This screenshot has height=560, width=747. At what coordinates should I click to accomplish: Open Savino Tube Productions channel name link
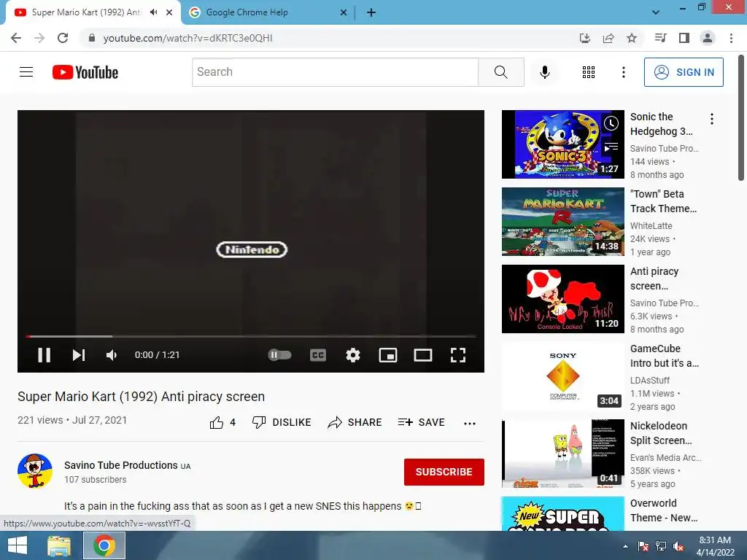click(x=121, y=465)
